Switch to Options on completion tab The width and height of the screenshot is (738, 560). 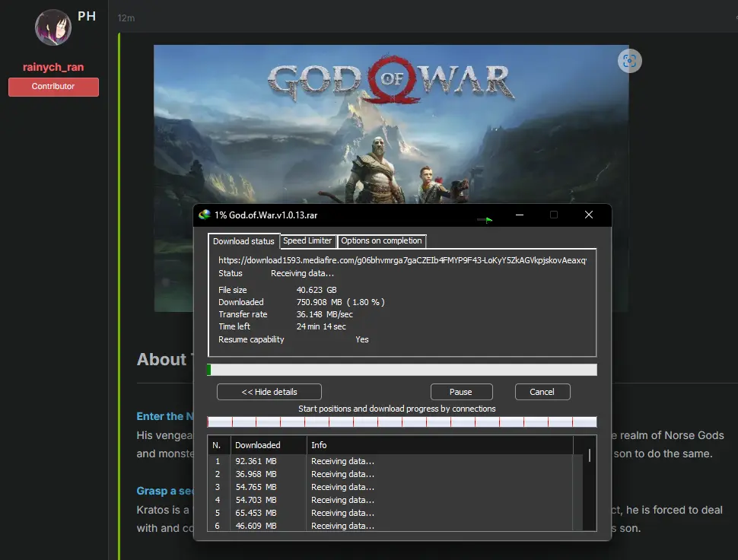(382, 241)
